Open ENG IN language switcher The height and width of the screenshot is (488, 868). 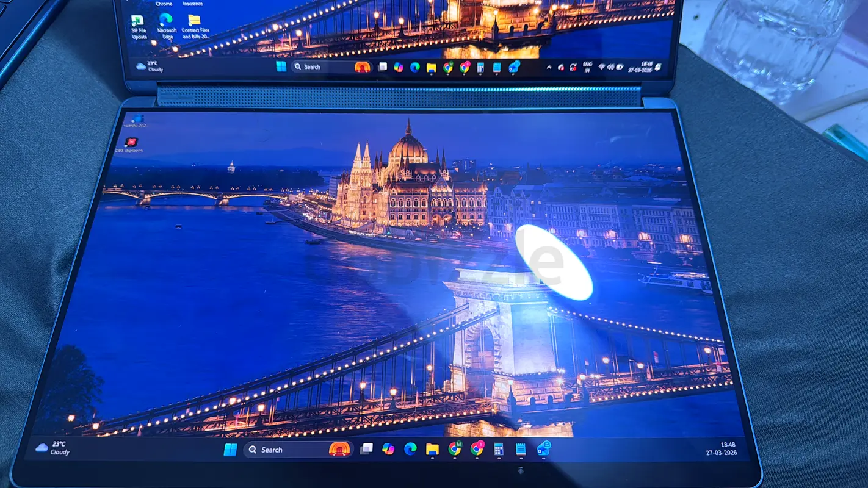(x=587, y=66)
